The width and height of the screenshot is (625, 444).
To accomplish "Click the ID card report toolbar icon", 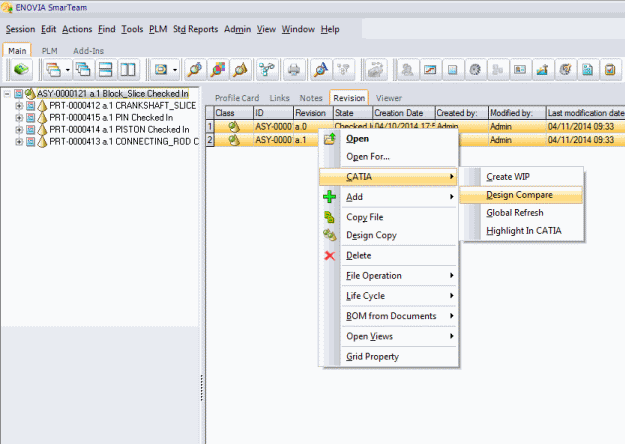I will coord(520,70).
